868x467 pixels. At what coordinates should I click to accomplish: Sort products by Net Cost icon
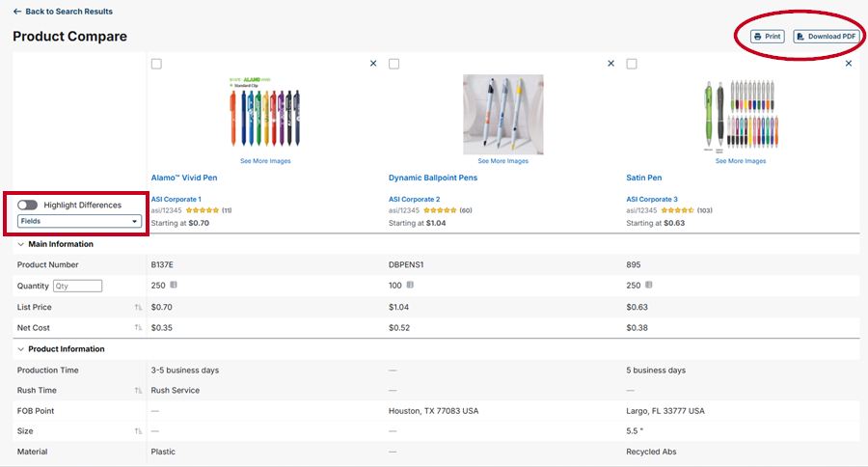138,327
